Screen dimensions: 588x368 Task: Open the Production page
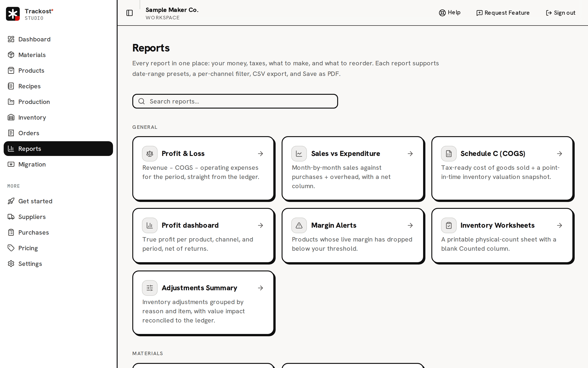click(x=58, y=102)
